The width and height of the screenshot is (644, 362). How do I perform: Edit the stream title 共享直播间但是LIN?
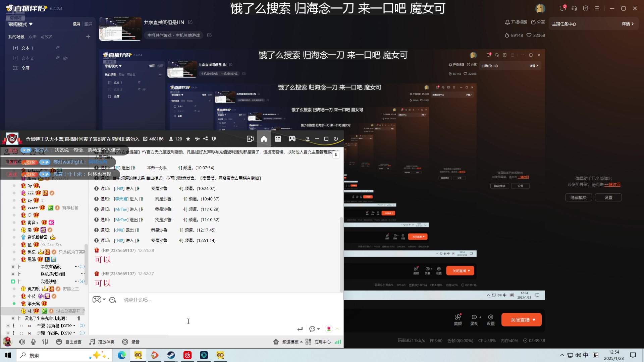click(190, 22)
